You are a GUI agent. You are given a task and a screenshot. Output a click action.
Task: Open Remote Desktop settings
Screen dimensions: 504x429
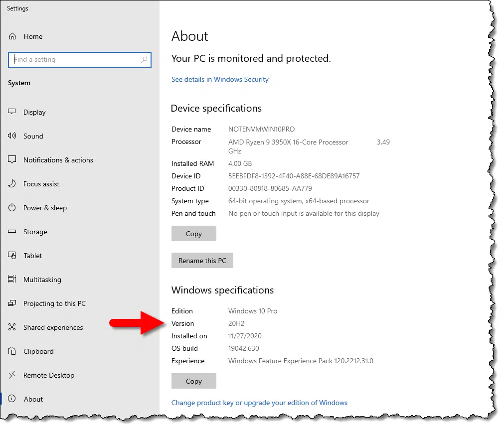pyautogui.click(x=49, y=375)
